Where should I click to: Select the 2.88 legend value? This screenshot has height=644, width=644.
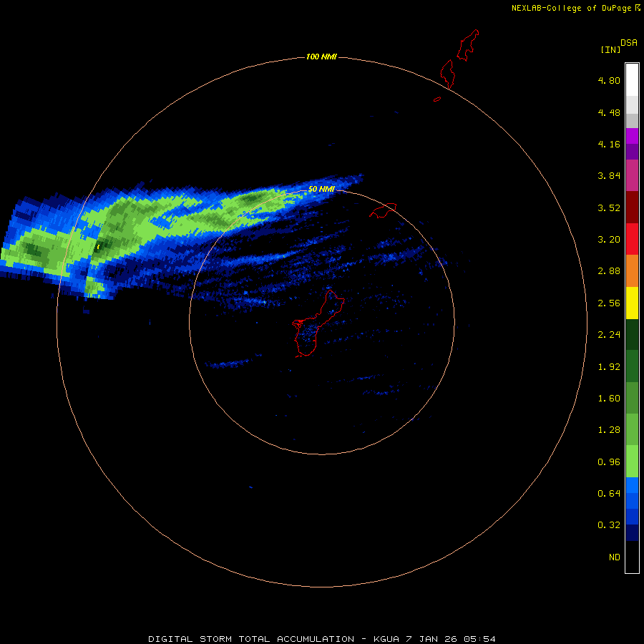tap(609, 271)
